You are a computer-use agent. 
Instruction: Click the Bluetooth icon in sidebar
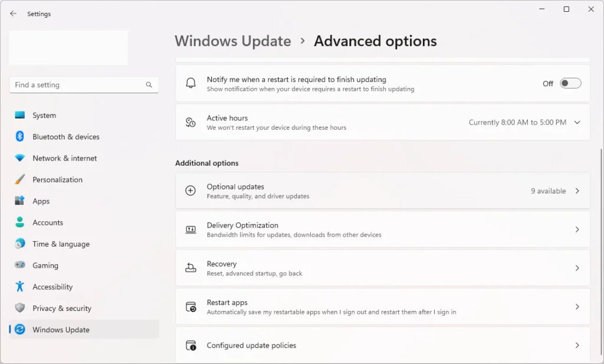point(19,136)
